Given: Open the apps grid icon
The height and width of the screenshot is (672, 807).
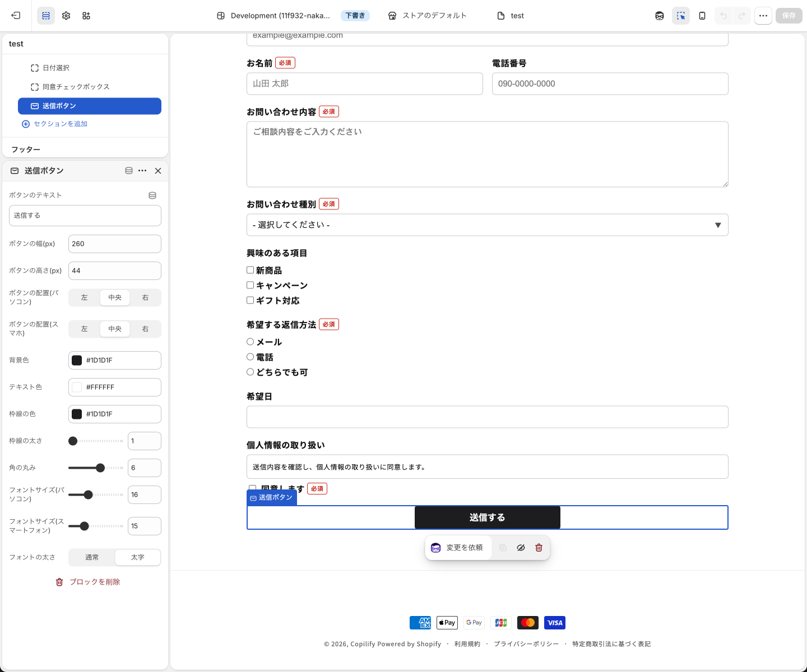Looking at the screenshot, I should click(x=86, y=16).
